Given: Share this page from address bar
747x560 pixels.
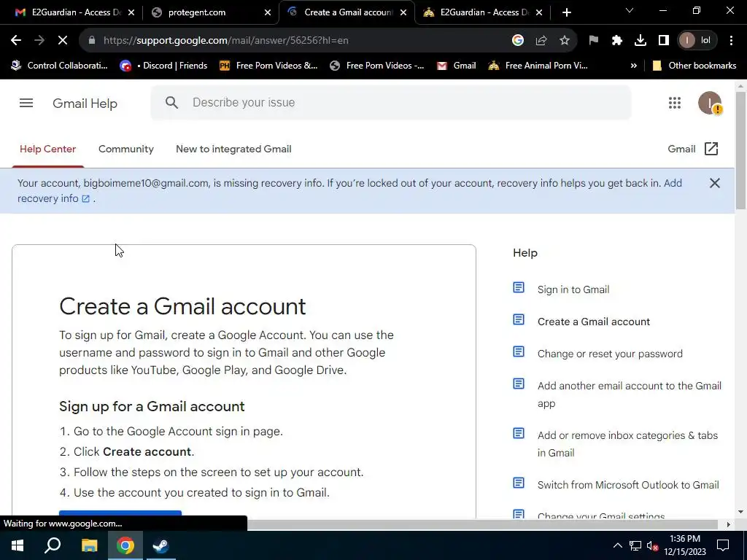Looking at the screenshot, I should [541, 41].
